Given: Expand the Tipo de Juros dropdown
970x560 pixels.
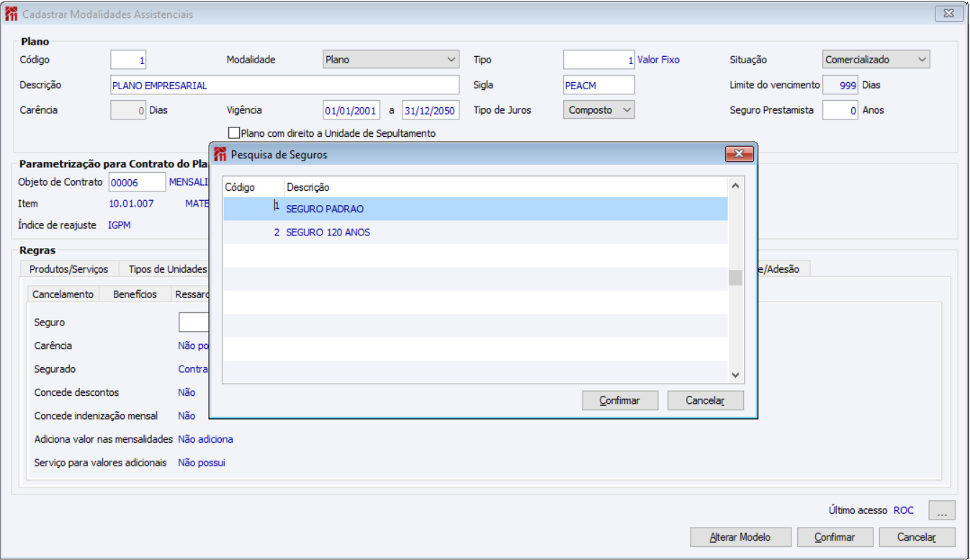Looking at the screenshot, I should [x=598, y=110].
